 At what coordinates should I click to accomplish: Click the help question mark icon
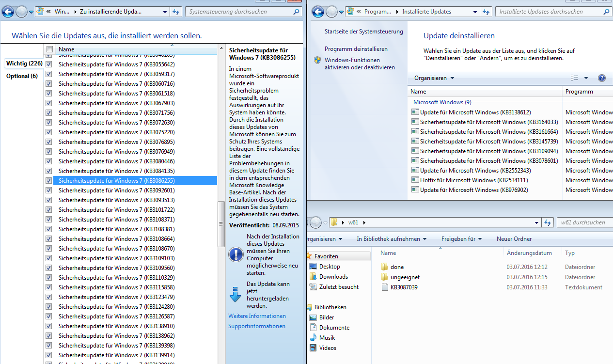coord(602,78)
